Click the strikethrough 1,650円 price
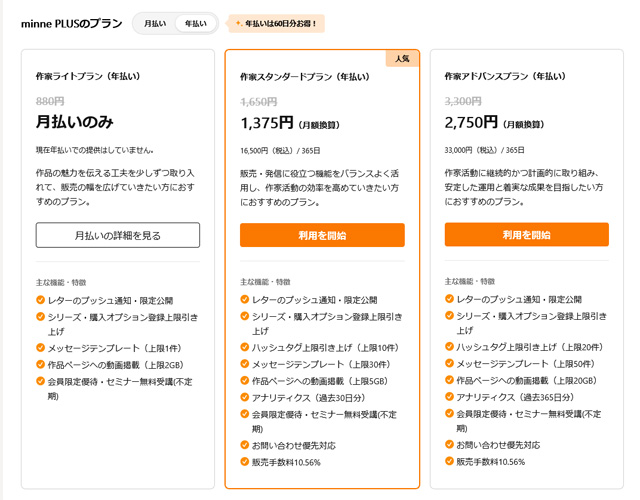This screenshot has width=640, height=500. pyautogui.click(x=258, y=102)
